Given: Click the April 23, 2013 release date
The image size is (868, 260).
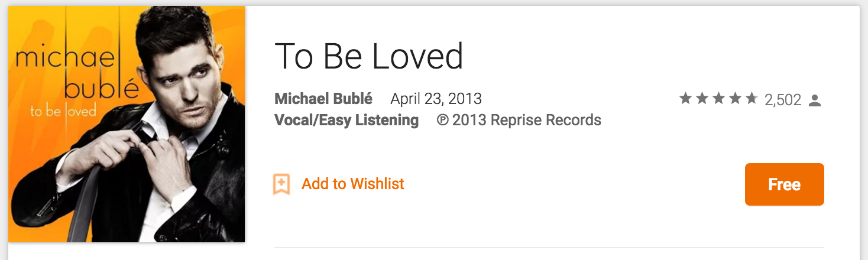Looking at the screenshot, I should (x=436, y=98).
